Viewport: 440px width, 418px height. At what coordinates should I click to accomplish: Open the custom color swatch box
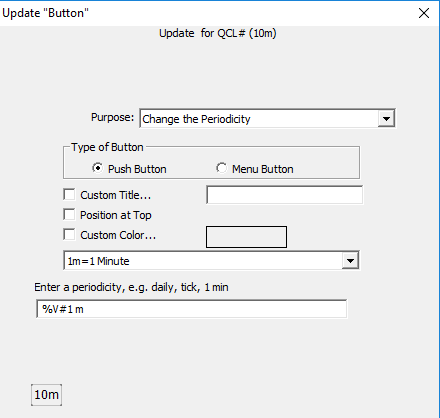click(x=246, y=237)
